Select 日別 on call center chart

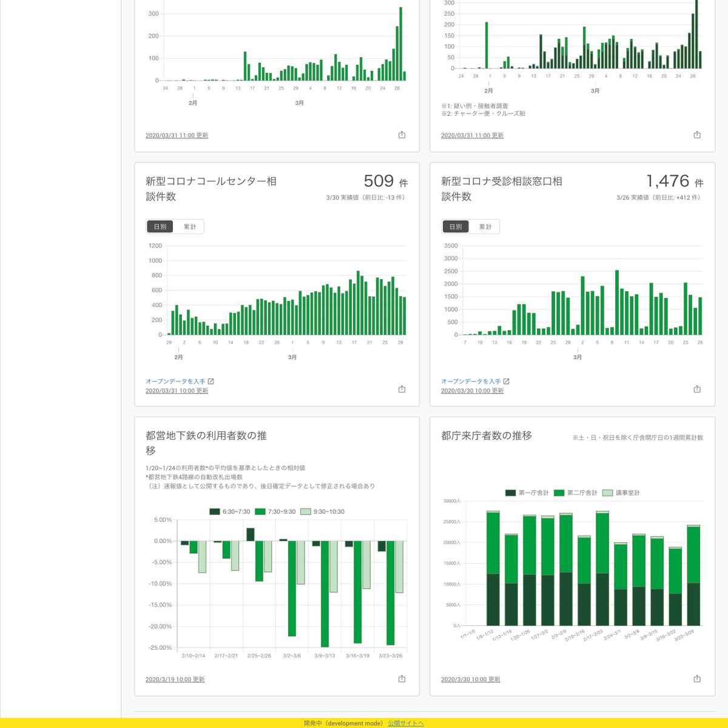click(x=160, y=227)
